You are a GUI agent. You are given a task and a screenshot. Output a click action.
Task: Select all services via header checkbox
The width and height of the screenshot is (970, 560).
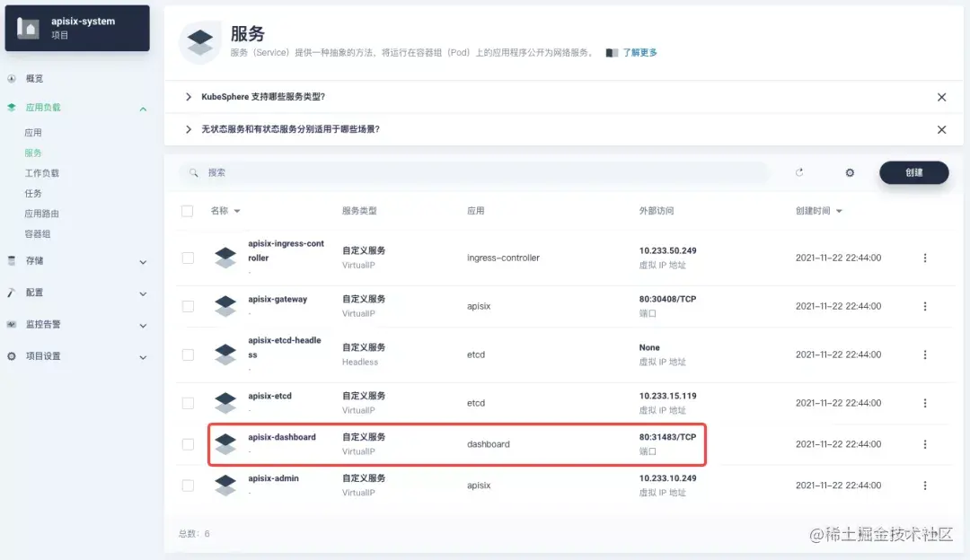[188, 211]
